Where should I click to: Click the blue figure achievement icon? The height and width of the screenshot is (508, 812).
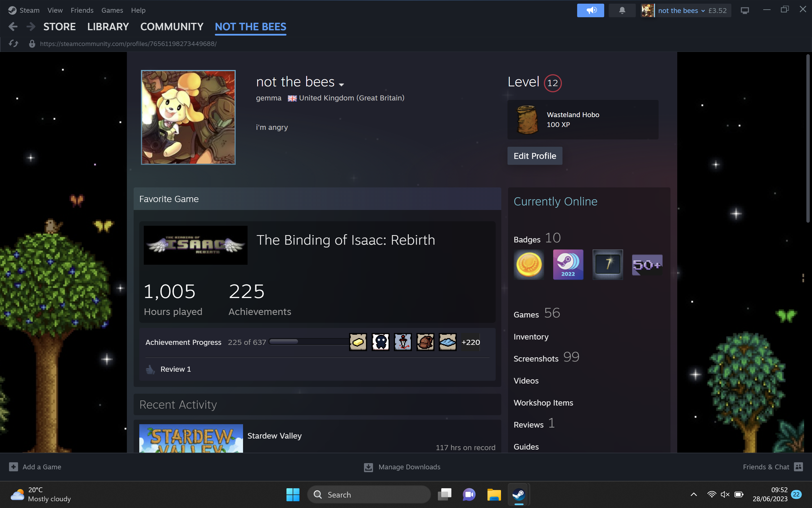click(x=403, y=342)
